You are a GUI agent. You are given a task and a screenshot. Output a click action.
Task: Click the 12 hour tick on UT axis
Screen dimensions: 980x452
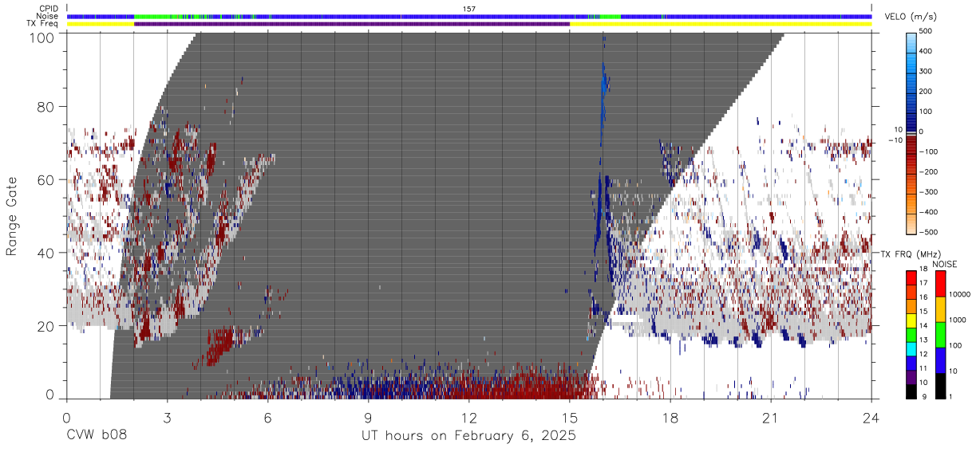tap(469, 417)
